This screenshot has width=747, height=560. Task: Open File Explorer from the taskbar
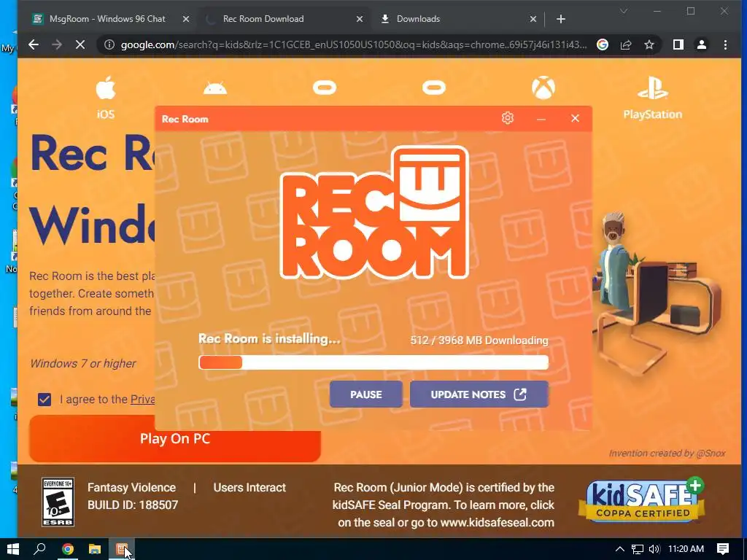point(95,549)
